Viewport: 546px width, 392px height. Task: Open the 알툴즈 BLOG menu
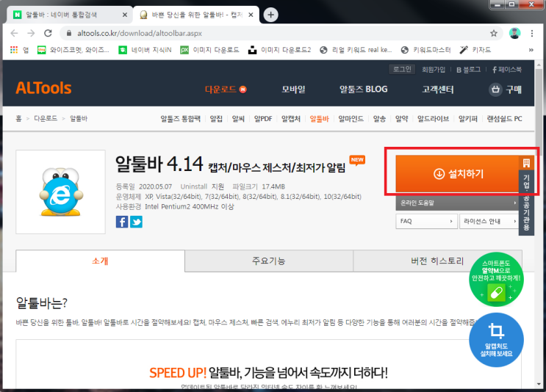coord(364,90)
